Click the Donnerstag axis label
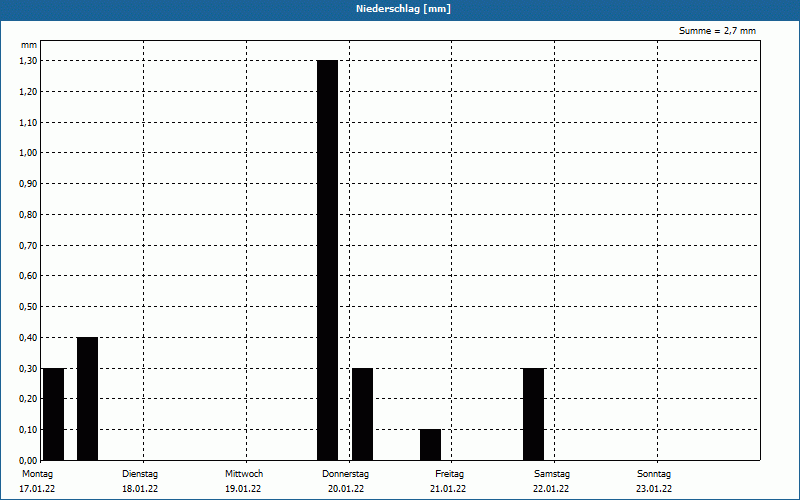The height and width of the screenshot is (500, 800). tap(345, 474)
